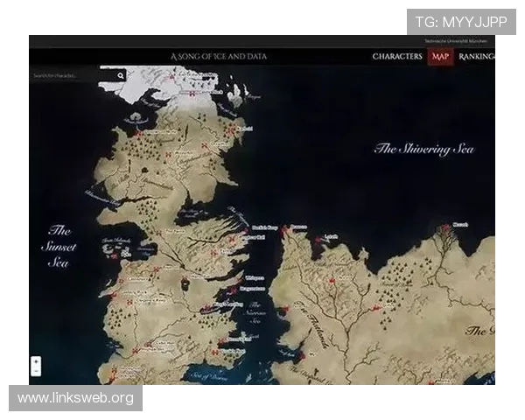This screenshot has width=525, height=420.
Task: Select the Qohor city marker
Action: pyautogui.click(x=374, y=308)
